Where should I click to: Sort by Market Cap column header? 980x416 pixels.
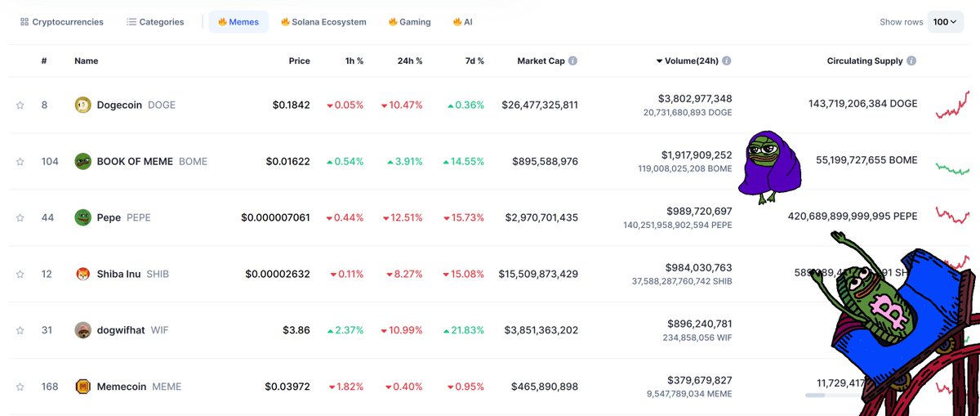pos(541,61)
